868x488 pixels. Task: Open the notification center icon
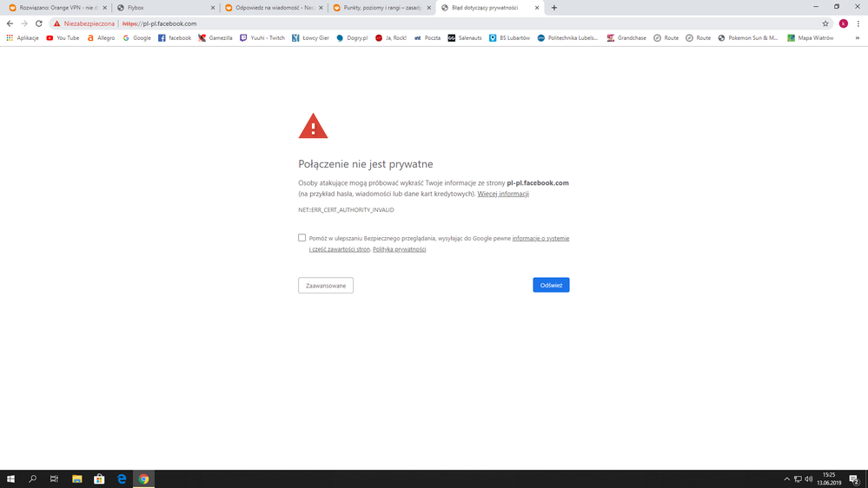(x=855, y=479)
